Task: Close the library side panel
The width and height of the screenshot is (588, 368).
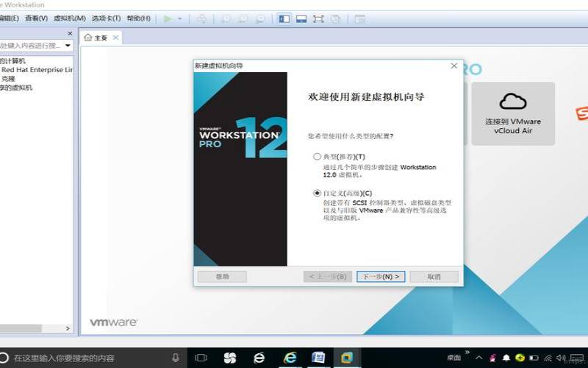Action: (x=70, y=33)
